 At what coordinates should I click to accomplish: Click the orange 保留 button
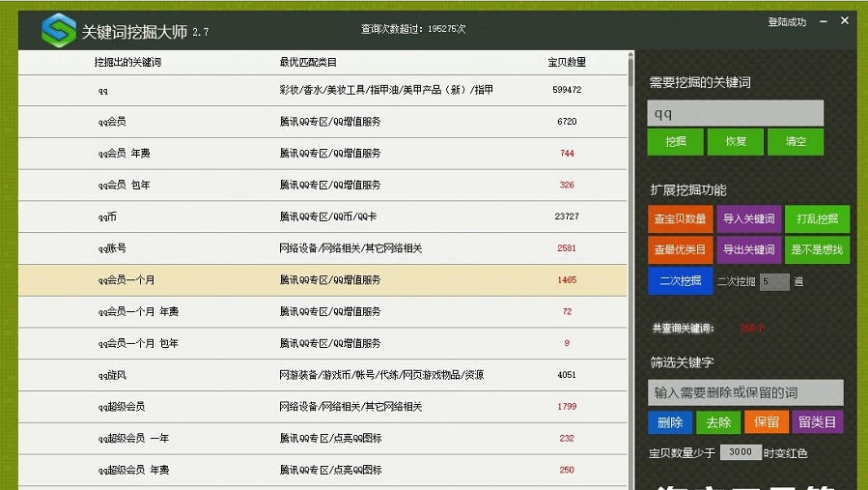(767, 422)
